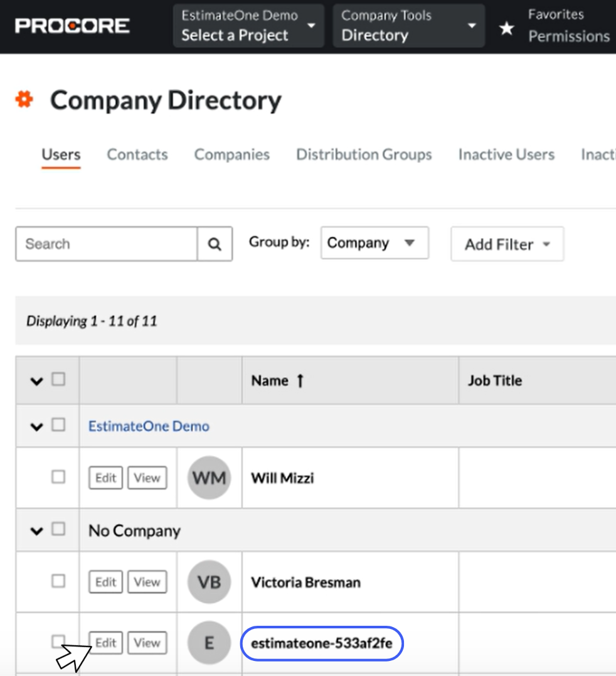
Task: Switch to the Contacts tab
Action: [x=137, y=154]
